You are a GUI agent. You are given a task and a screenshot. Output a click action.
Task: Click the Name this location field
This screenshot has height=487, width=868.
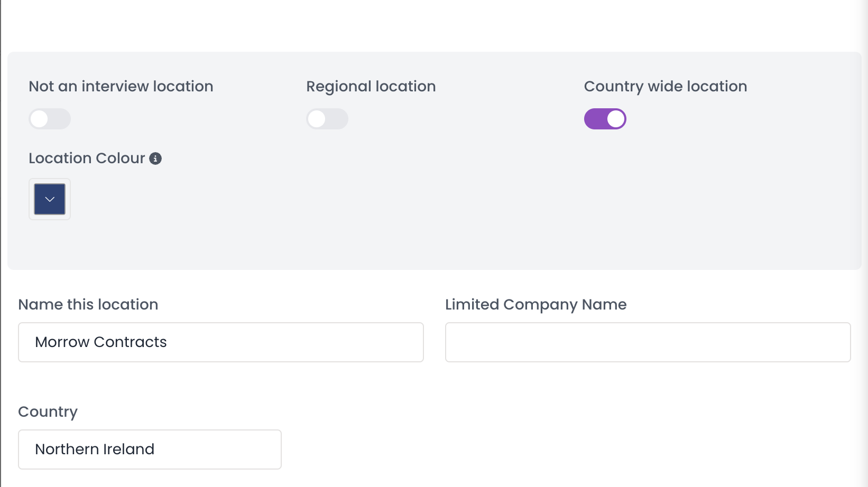(x=221, y=342)
